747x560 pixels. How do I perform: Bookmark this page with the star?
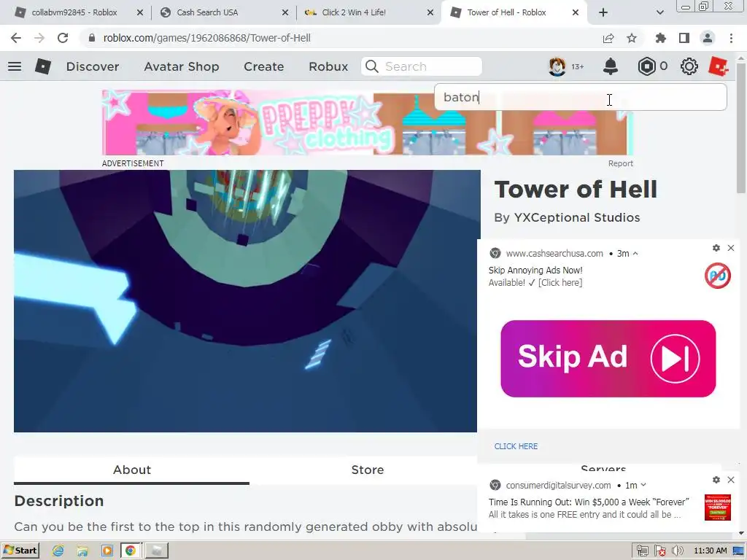click(x=632, y=38)
